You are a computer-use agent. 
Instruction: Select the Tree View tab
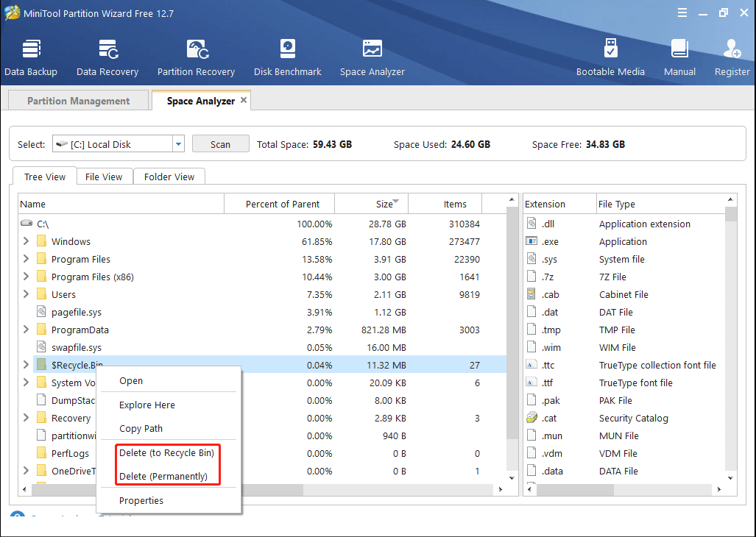pyautogui.click(x=45, y=177)
